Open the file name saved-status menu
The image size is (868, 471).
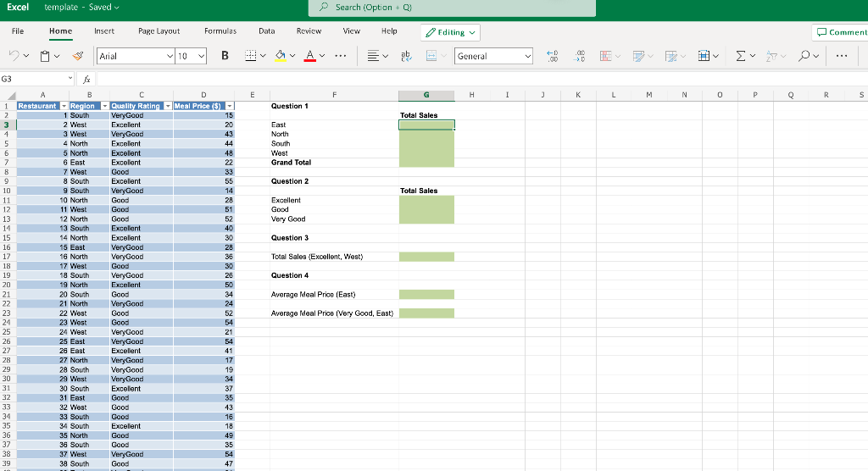pyautogui.click(x=81, y=7)
